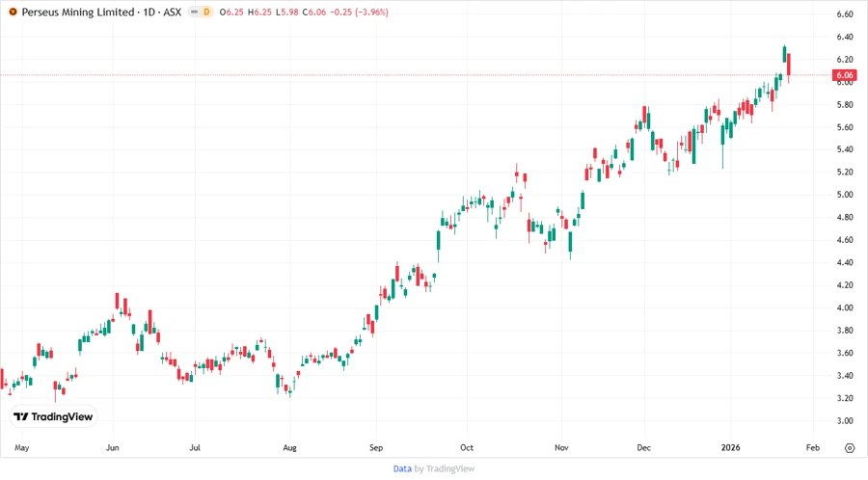Click the Jul label on time axis

coord(195,448)
